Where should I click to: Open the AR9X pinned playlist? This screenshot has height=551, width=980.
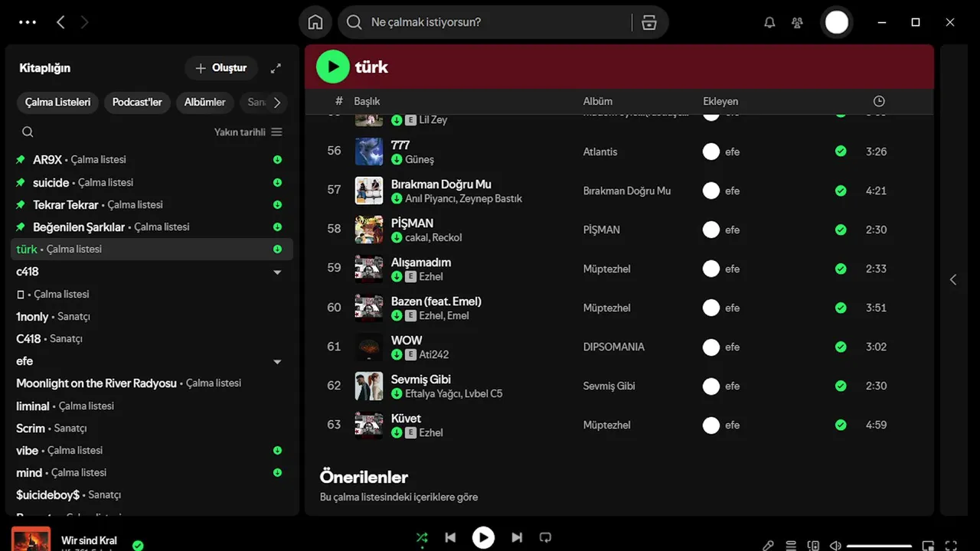point(152,160)
